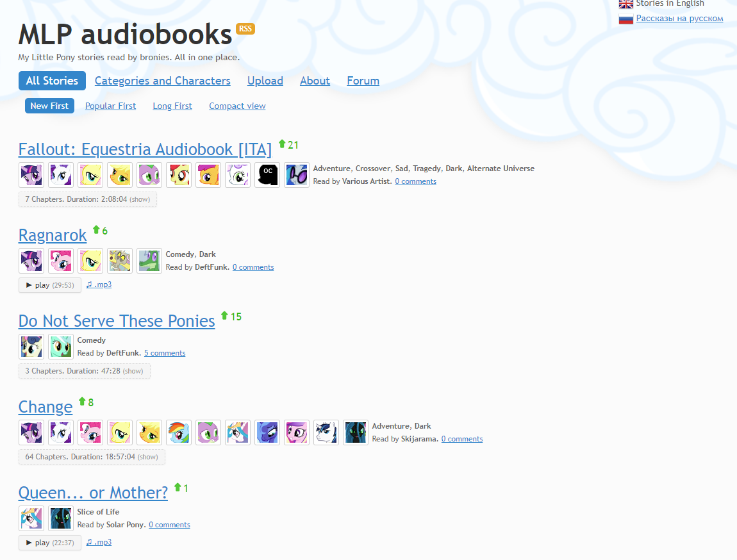Screen dimensions: 737x560
Task: Select Rainbow Dash icon in Change row
Action: click(179, 432)
